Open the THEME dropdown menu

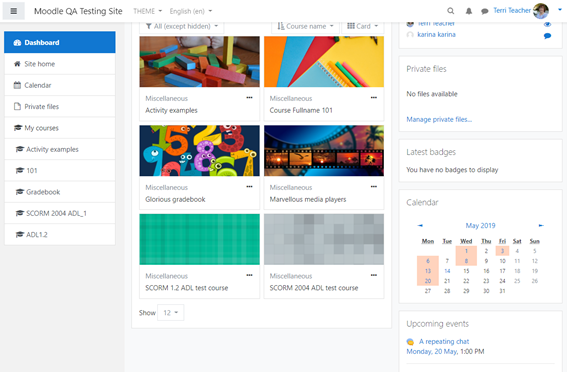click(x=148, y=11)
